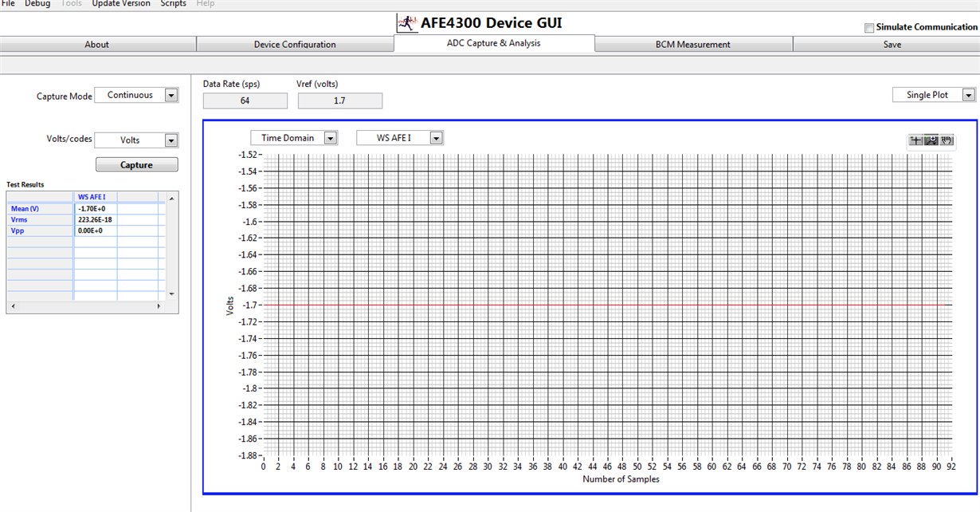Open the Single Plot dropdown

(x=934, y=95)
